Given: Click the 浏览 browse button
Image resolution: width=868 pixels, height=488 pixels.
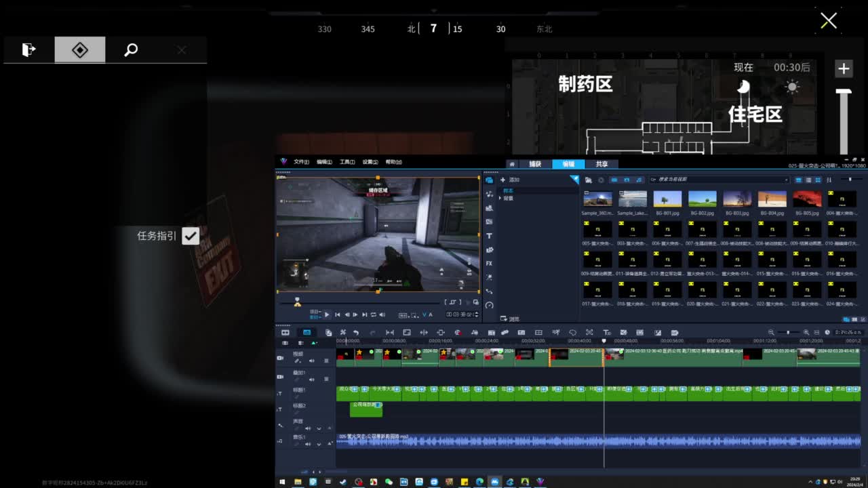Looking at the screenshot, I should [x=510, y=319].
